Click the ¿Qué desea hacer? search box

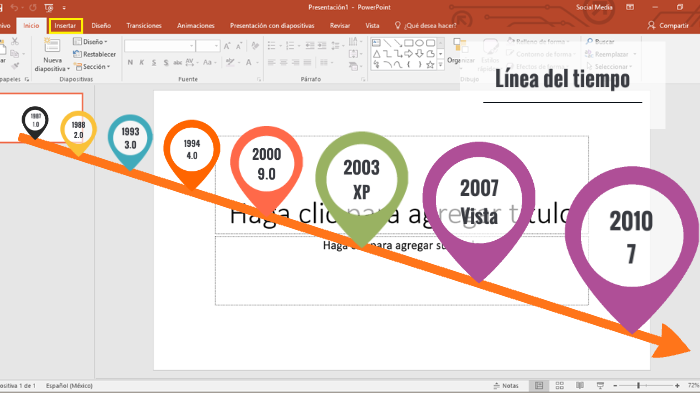click(x=425, y=25)
